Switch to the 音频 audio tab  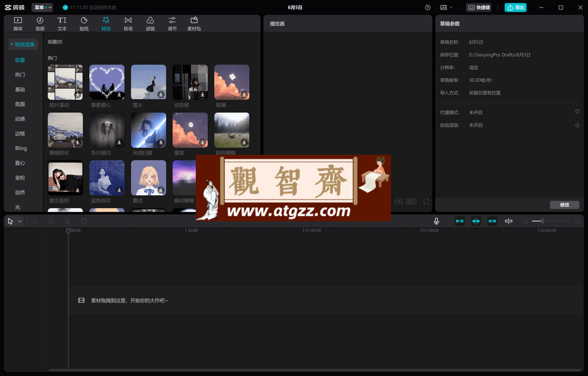40,24
